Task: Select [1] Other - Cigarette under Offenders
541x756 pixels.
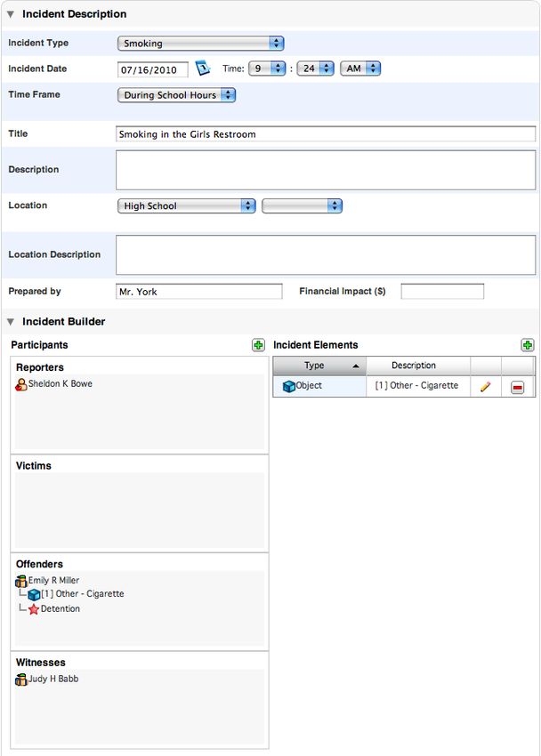Action: coord(83,594)
